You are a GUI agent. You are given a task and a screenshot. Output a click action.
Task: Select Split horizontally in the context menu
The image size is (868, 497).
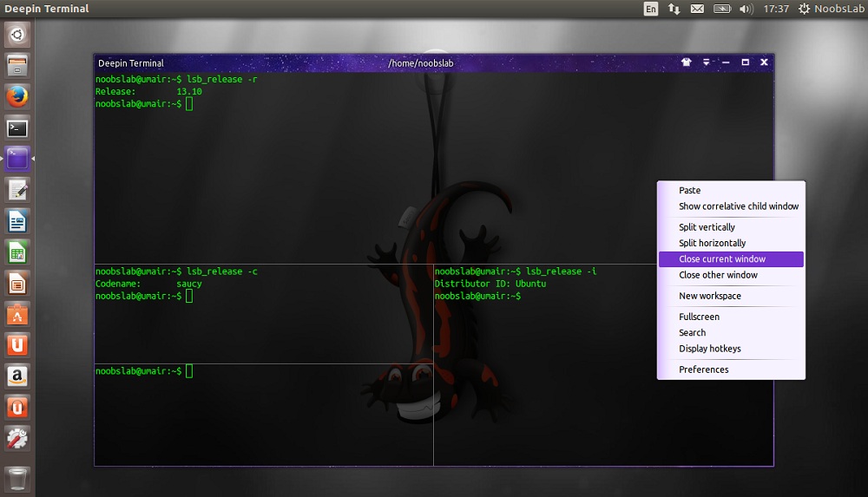[x=731, y=243]
